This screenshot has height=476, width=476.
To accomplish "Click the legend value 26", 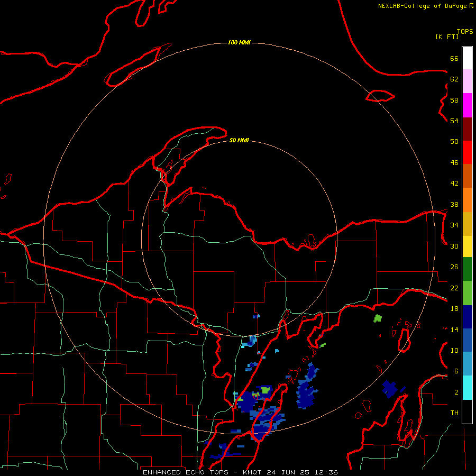I will coord(454,267).
